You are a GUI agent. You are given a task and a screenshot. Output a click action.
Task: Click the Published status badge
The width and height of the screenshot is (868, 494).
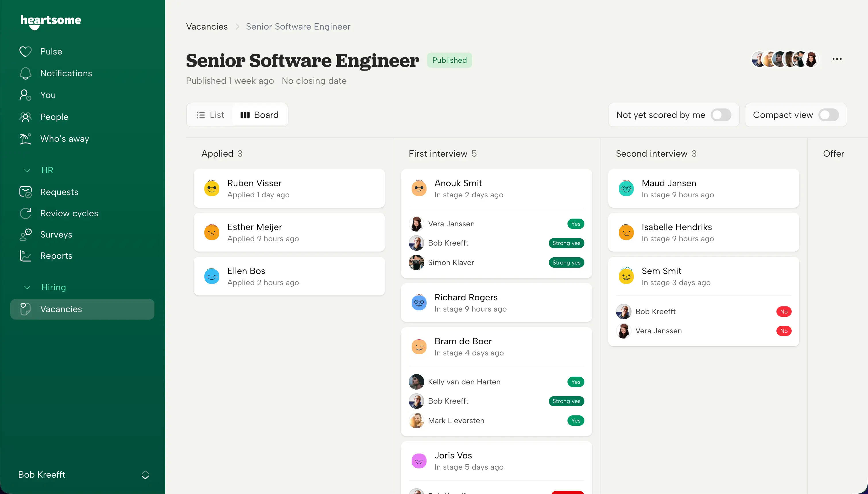[x=449, y=60]
